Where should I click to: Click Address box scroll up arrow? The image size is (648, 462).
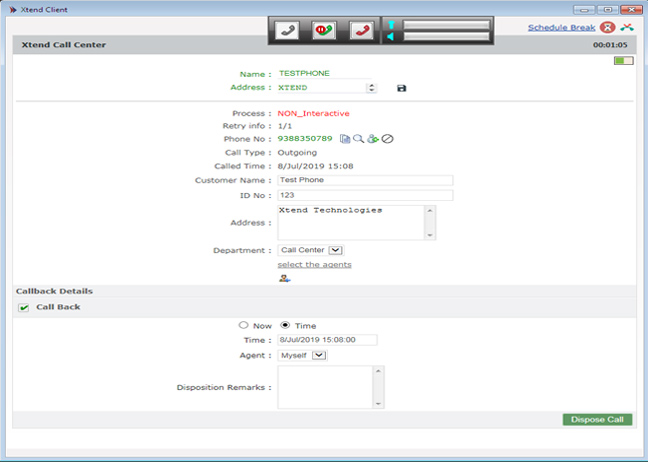[430, 211]
